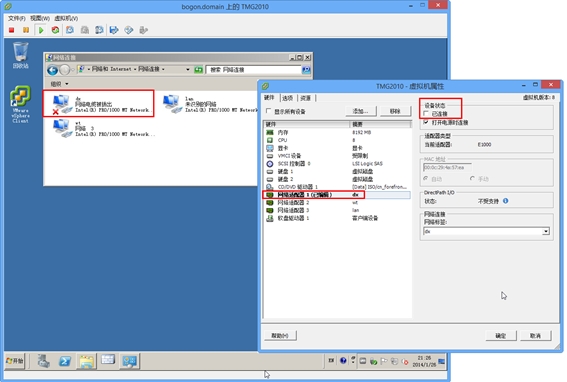
Task: Select the Memory row in hardware list
Action: point(337,132)
